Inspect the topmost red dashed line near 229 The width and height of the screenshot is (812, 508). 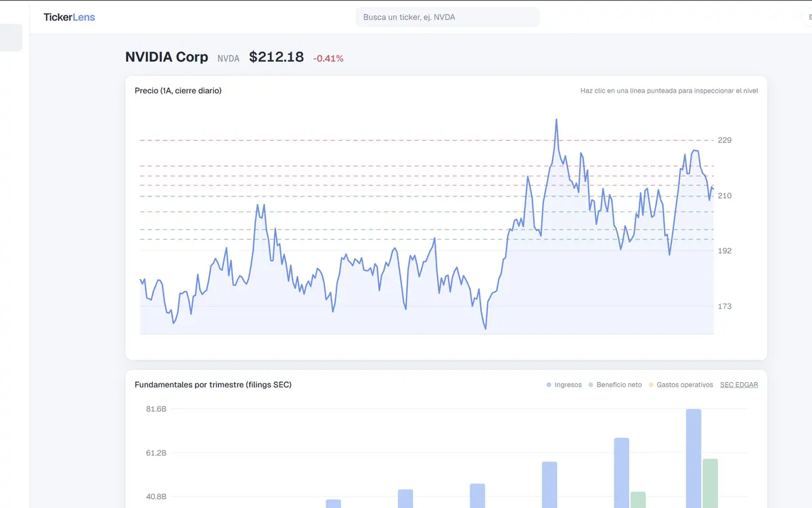[426, 140]
